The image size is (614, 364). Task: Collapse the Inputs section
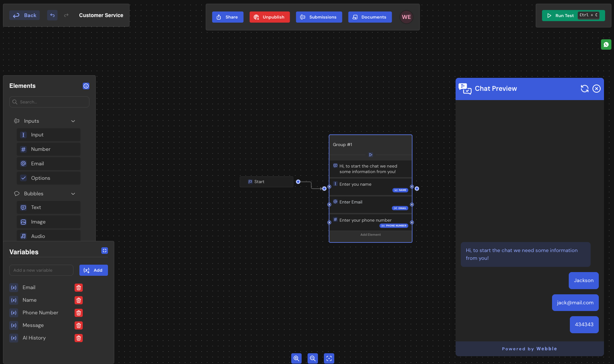73,121
